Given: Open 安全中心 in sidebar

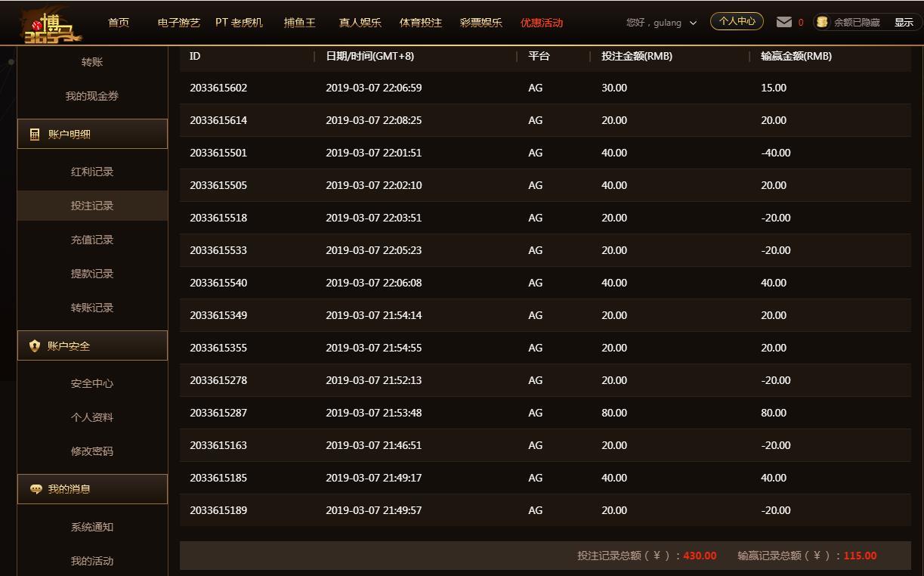Looking at the screenshot, I should click(92, 383).
